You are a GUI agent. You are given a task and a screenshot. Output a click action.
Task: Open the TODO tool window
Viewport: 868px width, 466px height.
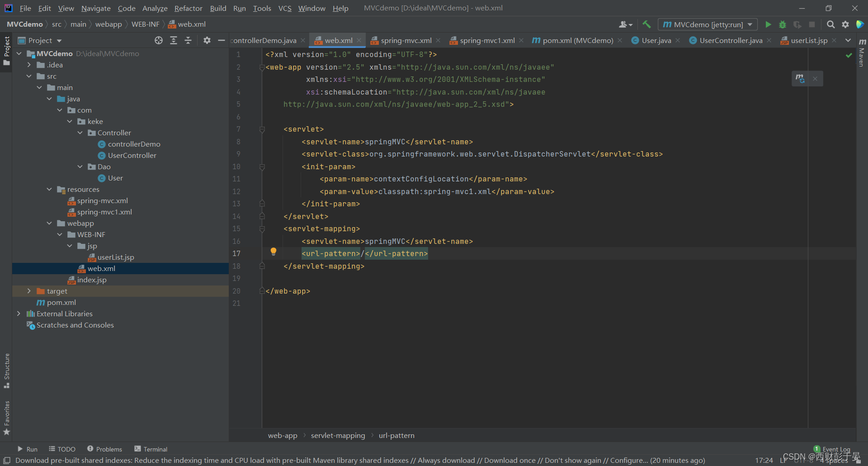tap(62, 449)
